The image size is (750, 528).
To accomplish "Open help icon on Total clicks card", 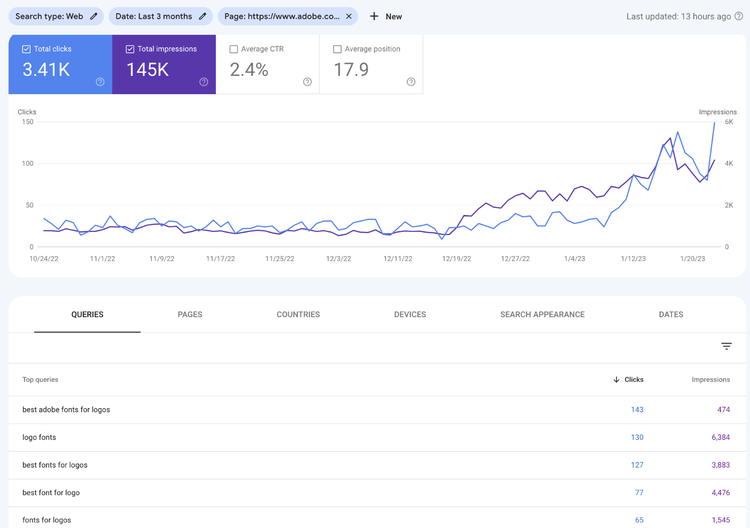I will pyautogui.click(x=100, y=82).
